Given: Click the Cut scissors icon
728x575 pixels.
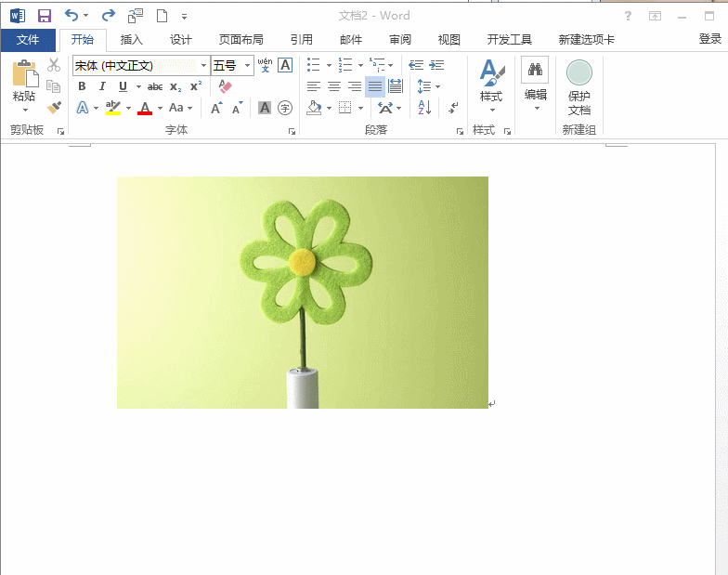Looking at the screenshot, I should tap(54, 65).
